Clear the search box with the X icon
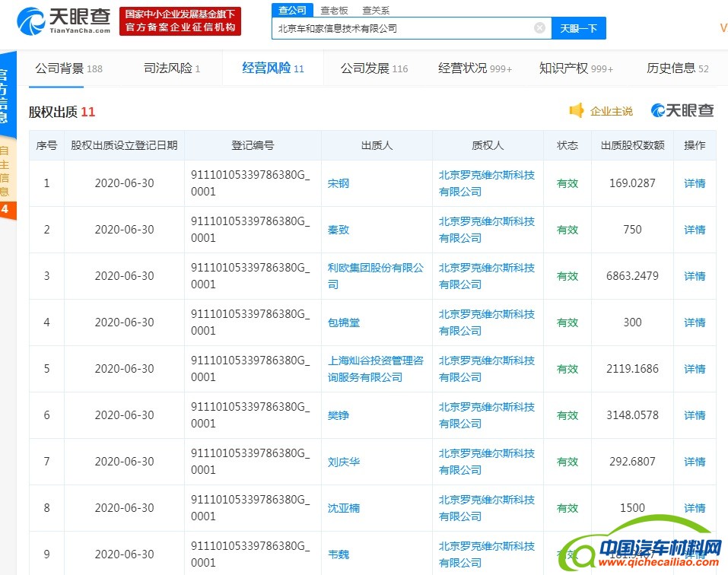Screen dimensions: 728x575 click(539, 28)
